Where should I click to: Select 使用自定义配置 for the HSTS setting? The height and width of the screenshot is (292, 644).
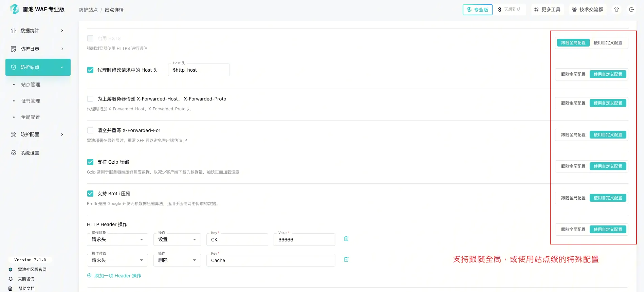coord(608,43)
